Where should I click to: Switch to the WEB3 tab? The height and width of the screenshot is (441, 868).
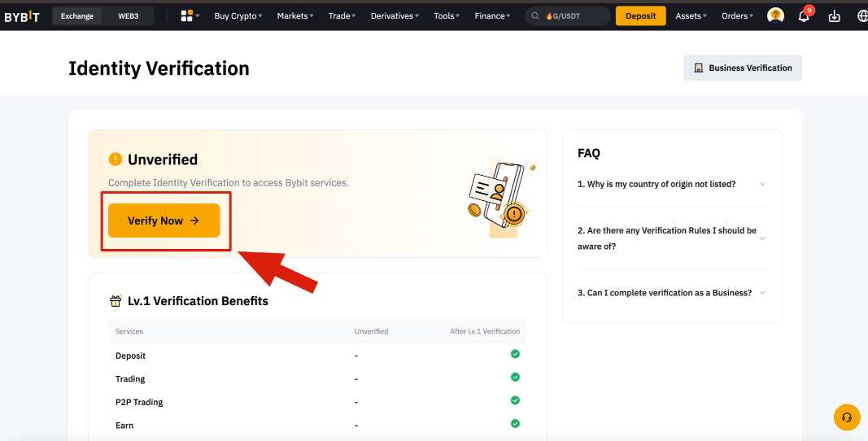[129, 16]
